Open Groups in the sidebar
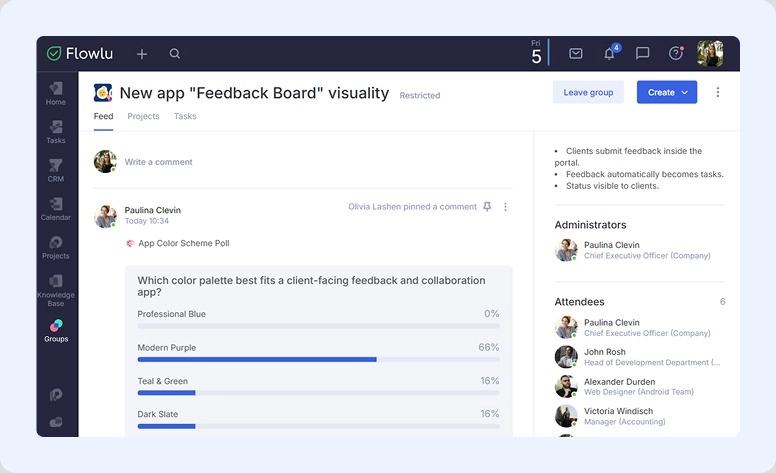Image resolution: width=776 pixels, height=473 pixels. (56, 331)
